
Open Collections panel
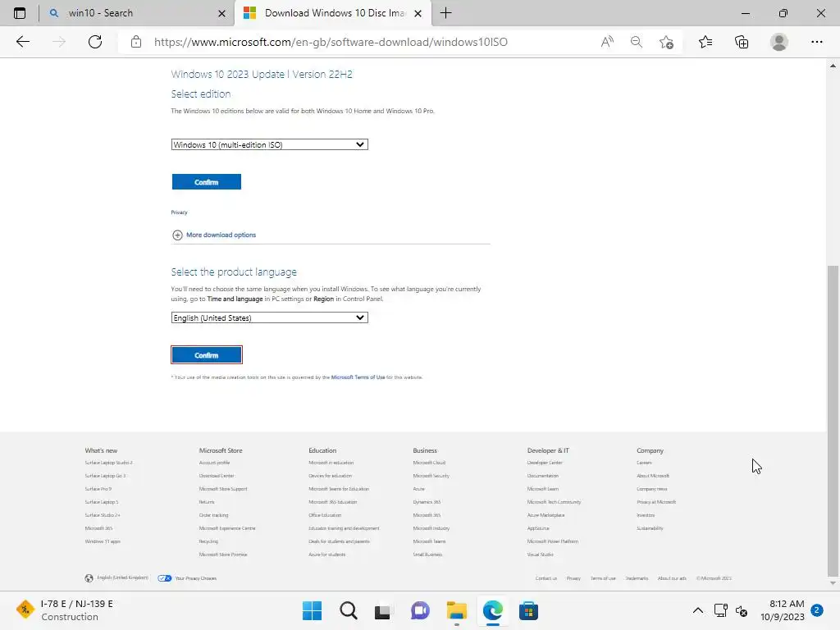[742, 42]
